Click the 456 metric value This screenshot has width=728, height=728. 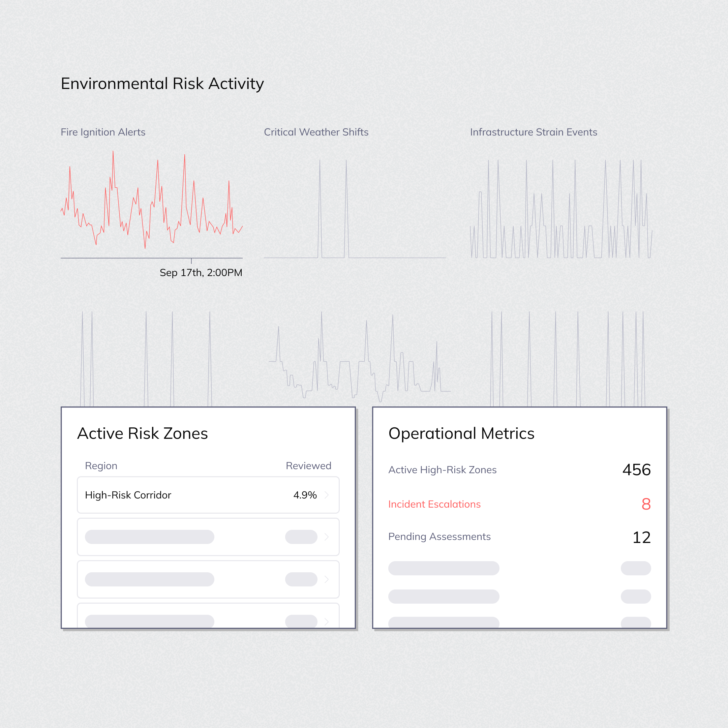(x=636, y=470)
